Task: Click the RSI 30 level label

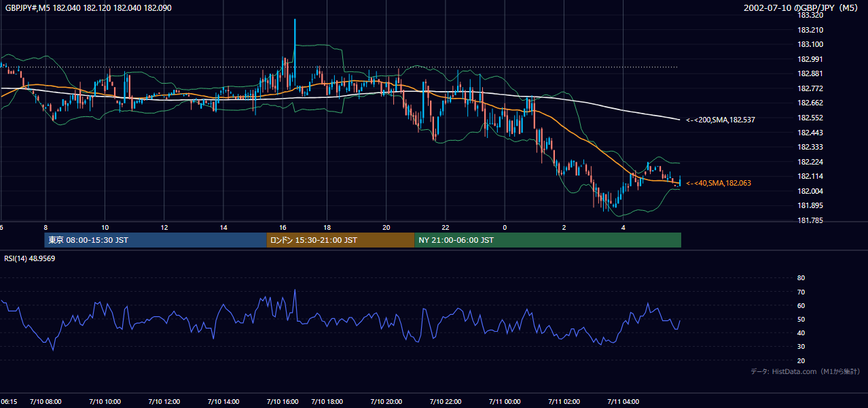Action: [801, 347]
